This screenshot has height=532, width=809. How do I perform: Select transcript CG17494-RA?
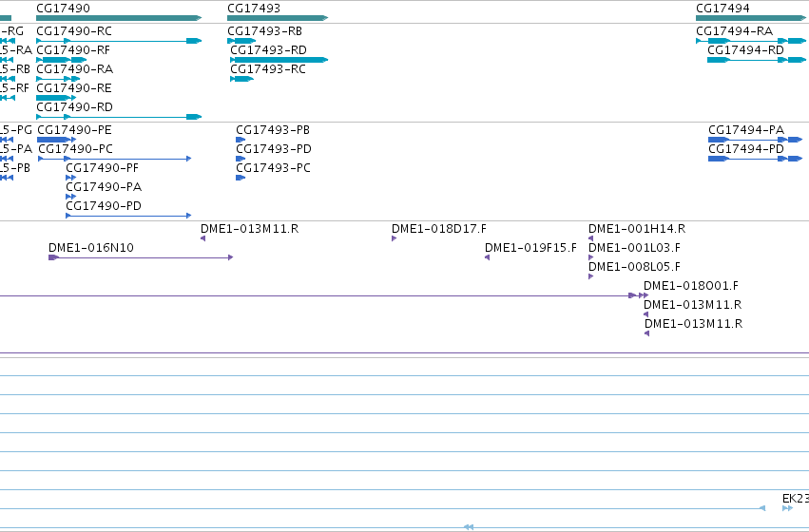point(734,31)
